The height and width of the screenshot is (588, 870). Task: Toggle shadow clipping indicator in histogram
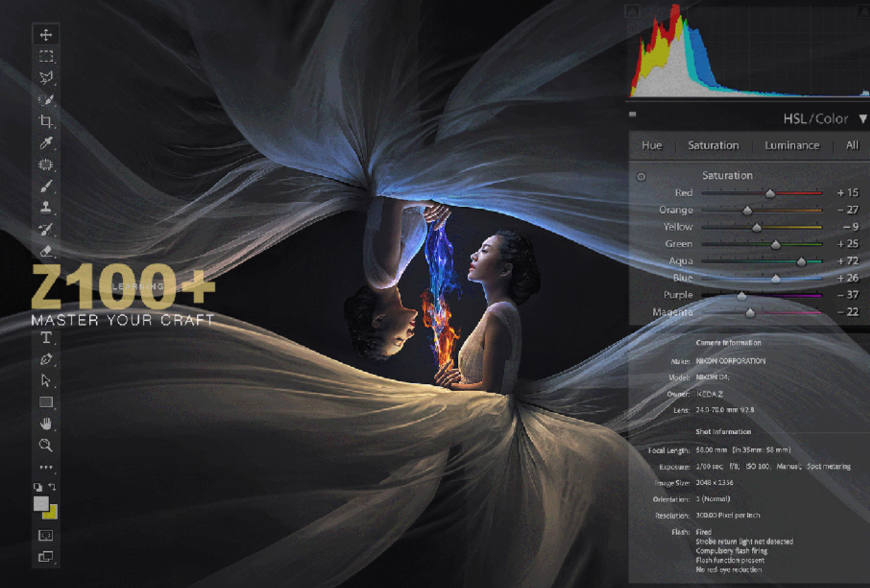[x=632, y=10]
